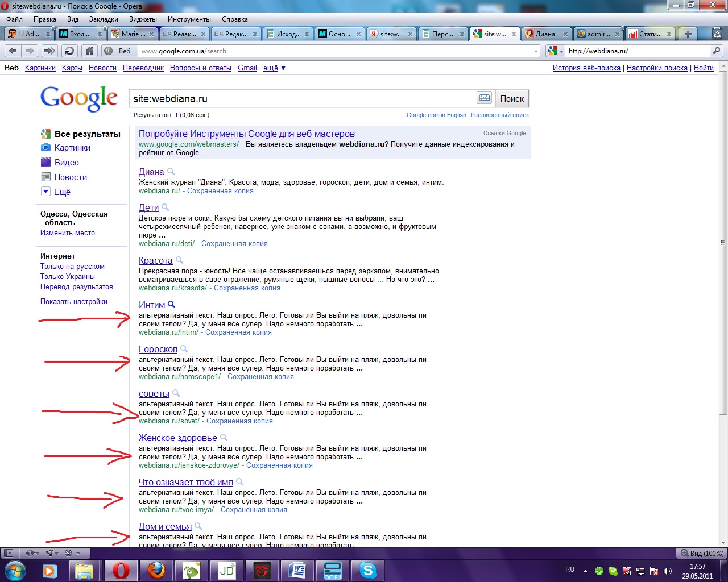This screenshot has width=728, height=582.
Task: Open the closed tabs trash icon
Action: tap(717, 34)
